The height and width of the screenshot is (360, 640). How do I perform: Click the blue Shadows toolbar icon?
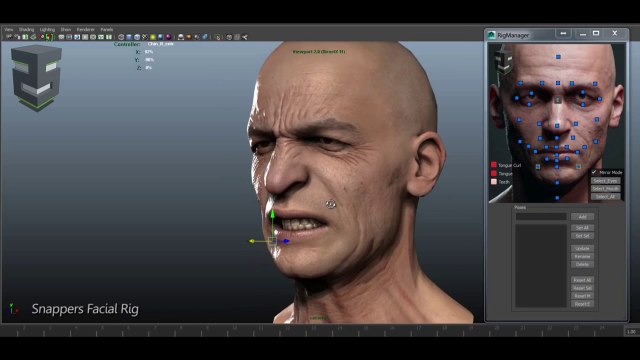coord(160,37)
